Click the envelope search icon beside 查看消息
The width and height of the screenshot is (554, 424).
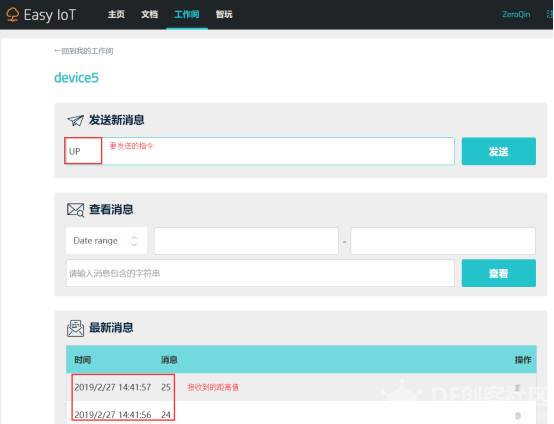pos(76,210)
